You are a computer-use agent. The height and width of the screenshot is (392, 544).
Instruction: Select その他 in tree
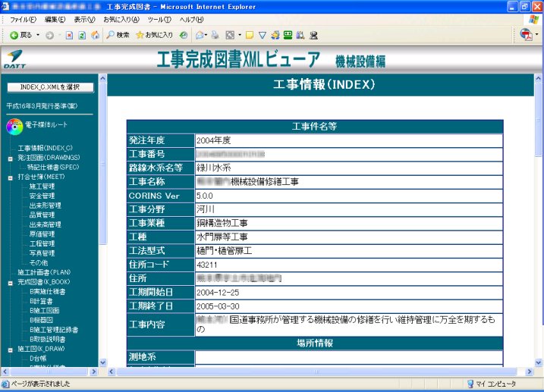point(39,262)
